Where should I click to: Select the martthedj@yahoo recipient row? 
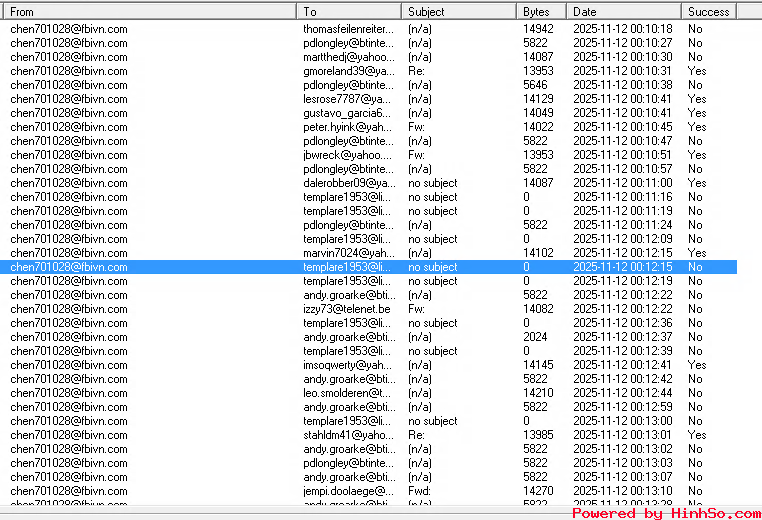click(x=348, y=57)
